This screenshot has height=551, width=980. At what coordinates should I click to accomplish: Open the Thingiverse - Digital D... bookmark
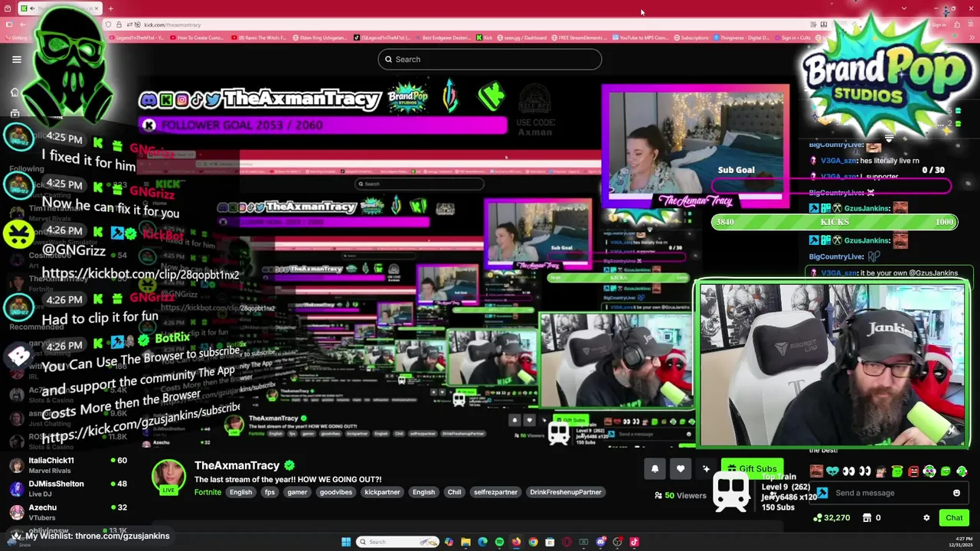coord(741,37)
